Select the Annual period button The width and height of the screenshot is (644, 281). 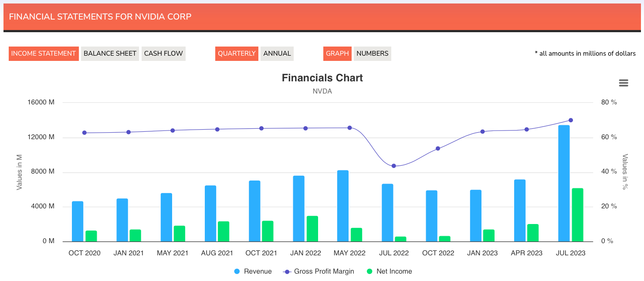277,54
